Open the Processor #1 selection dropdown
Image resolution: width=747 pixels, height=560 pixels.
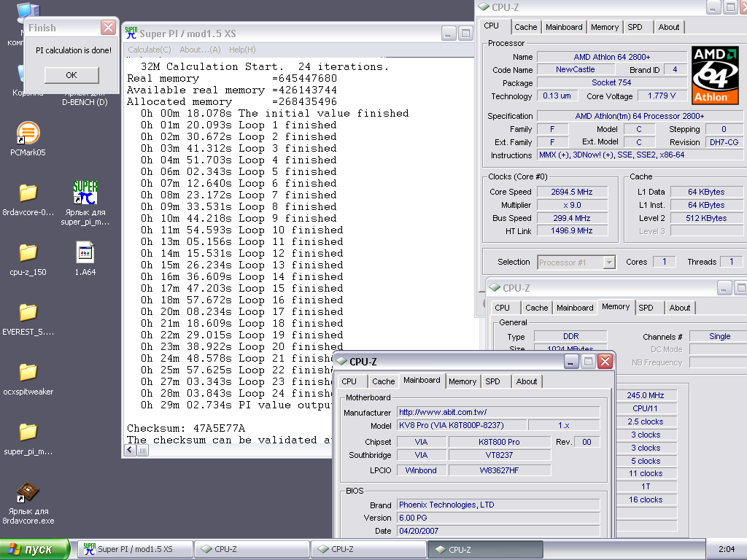(609, 262)
